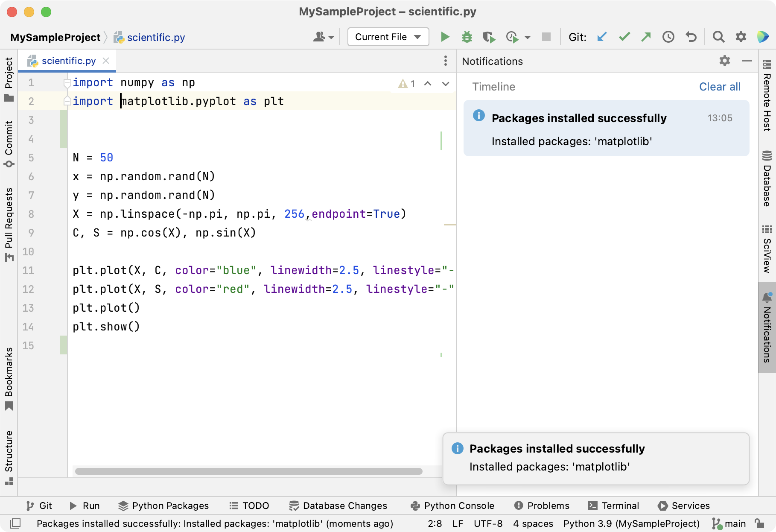Open the AI Assistant icon in the toolbar
This screenshot has width=776, height=532.
click(763, 37)
